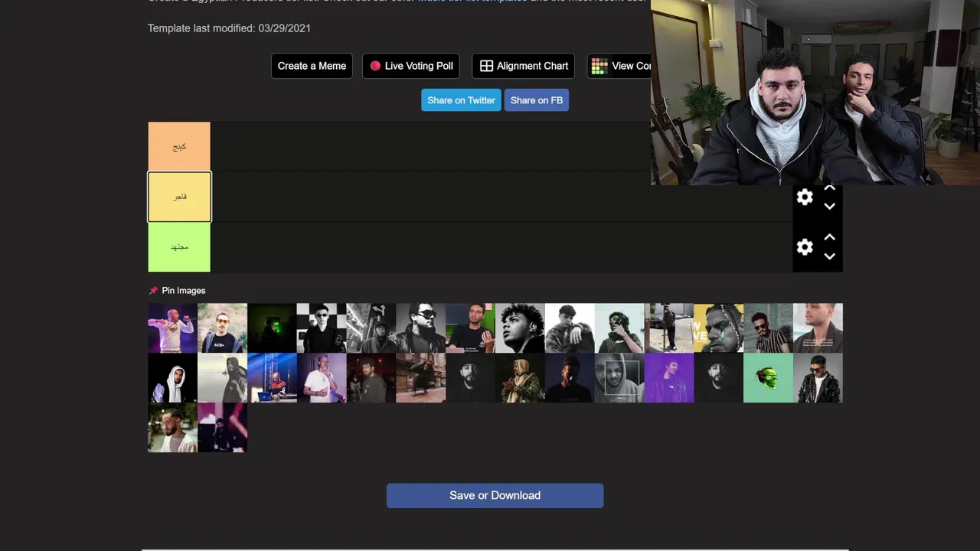Pick thumbnail of man gesturing at green desk
980x551 pixels.
click(470, 328)
